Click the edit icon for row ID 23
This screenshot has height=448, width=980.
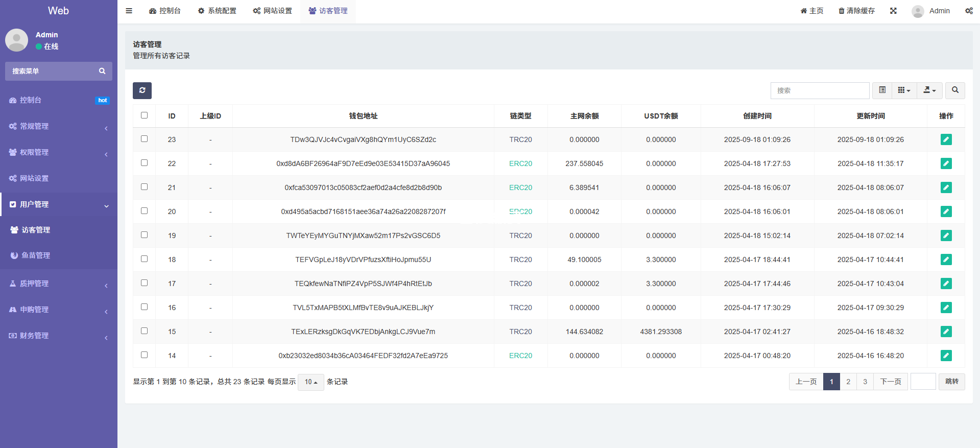tap(946, 139)
